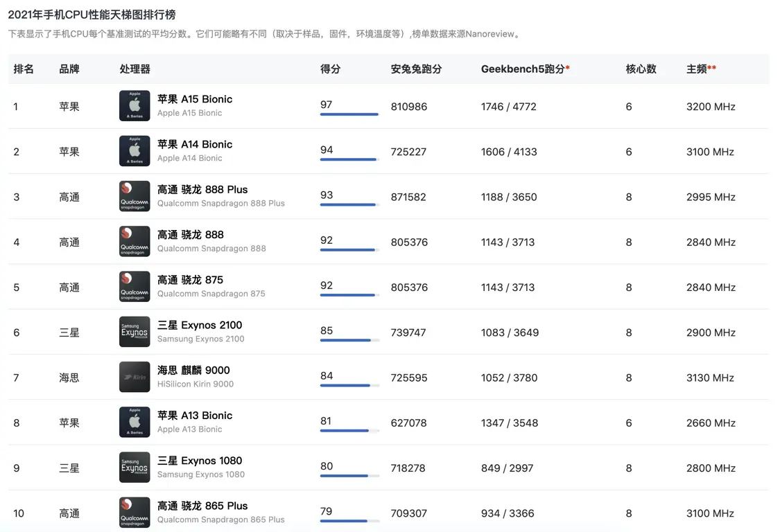The image size is (780, 532).
Task: Sort by the 得分 column header
Action: pyautogui.click(x=330, y=69)
